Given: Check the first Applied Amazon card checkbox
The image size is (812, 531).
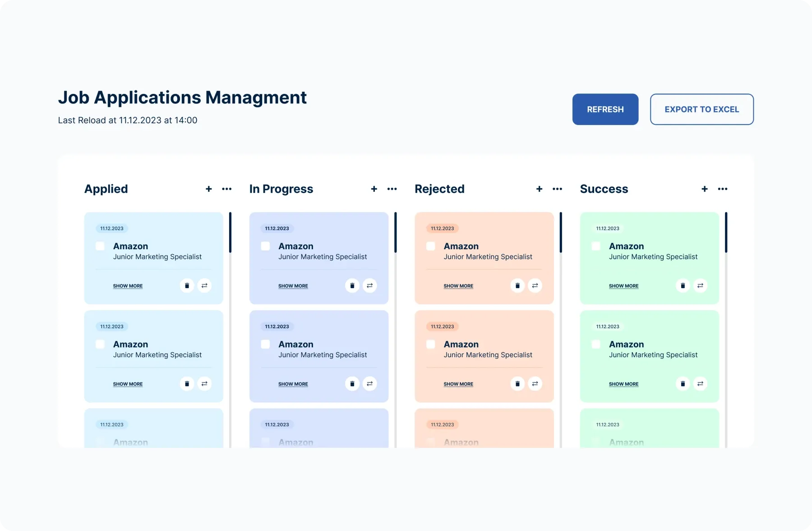Looking at the screenshot, I should pyautogui.click(x=100, y=246).
